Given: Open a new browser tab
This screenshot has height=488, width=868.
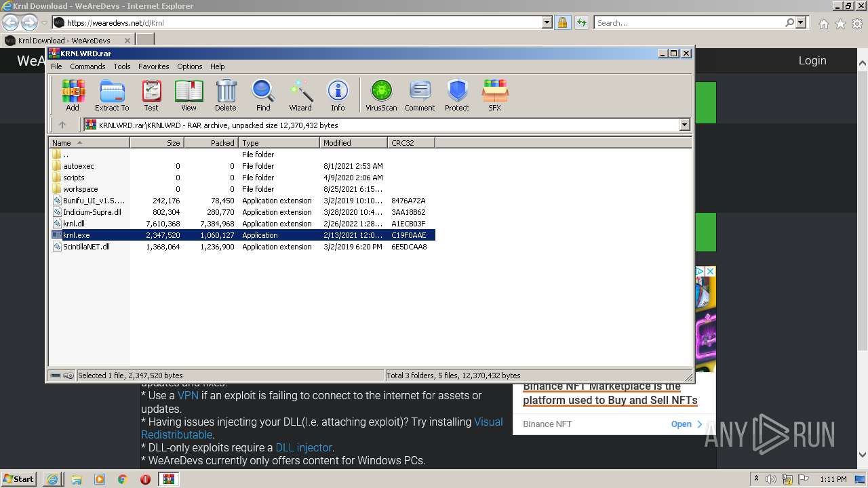Looking at the screenshot, I should point(145,41).
